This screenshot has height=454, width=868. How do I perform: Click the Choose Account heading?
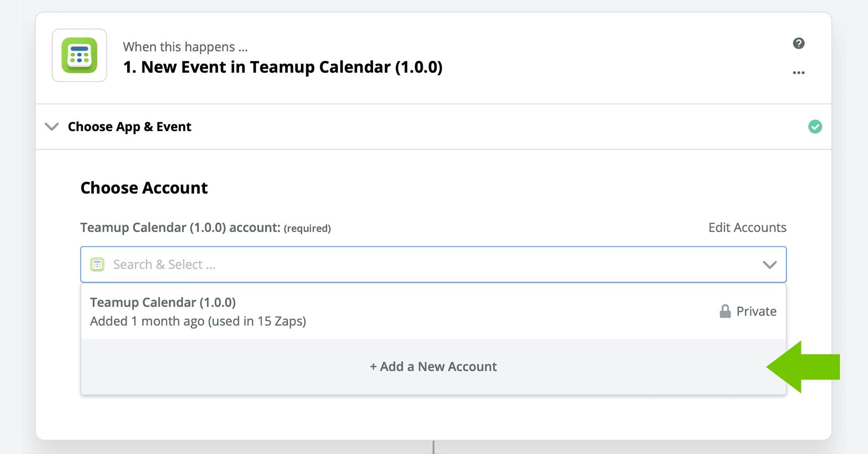click(144, 188)
